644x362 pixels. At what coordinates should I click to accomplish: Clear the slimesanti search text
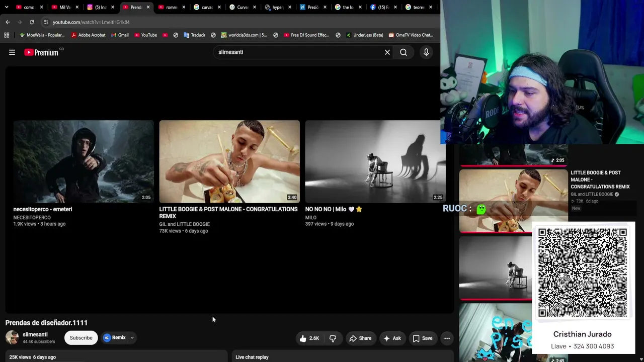tap(387, 52)
